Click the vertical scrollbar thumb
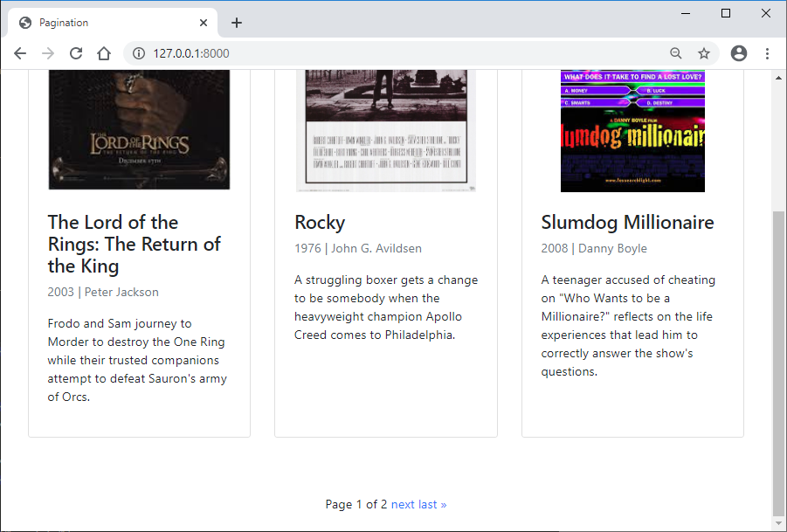Image resolution: width=787 pixels, height=532 pixels. (778, 362)
